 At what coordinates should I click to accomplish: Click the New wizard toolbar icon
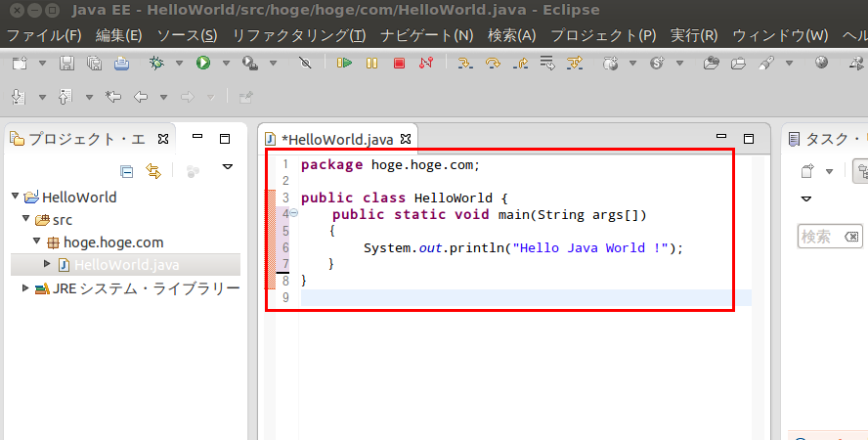[x=20, y=64]
